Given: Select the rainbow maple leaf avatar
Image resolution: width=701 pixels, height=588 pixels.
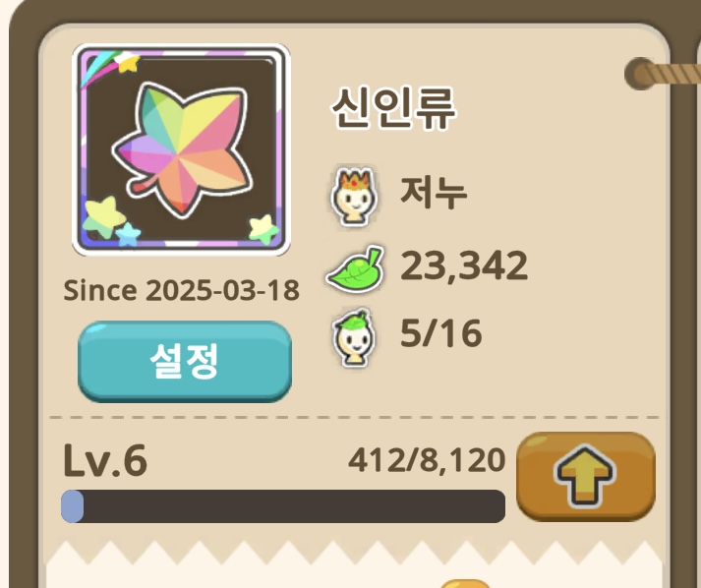Looking at the screenshot, I should pyautogui.click(x=182, y=149).
